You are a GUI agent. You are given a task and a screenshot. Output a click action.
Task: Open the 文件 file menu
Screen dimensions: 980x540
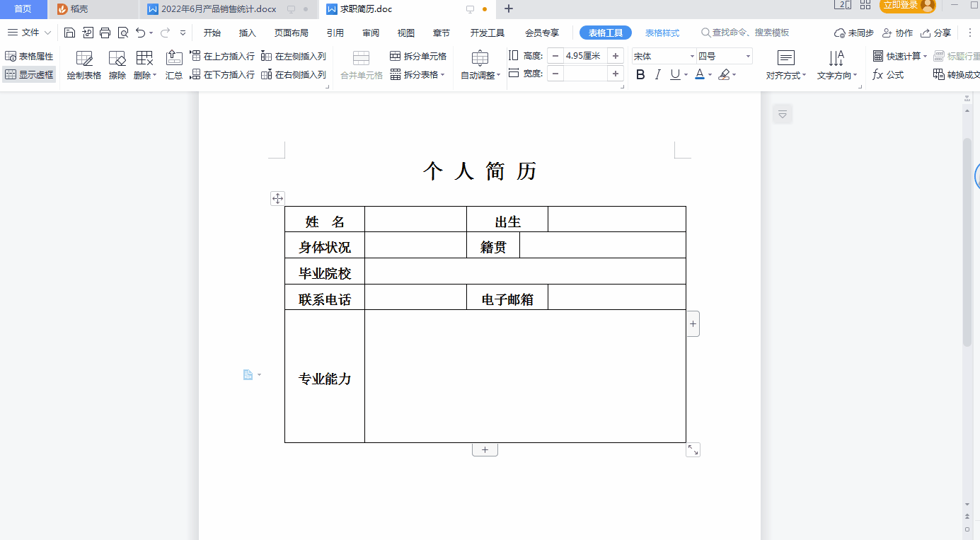(x=29, y=33)
